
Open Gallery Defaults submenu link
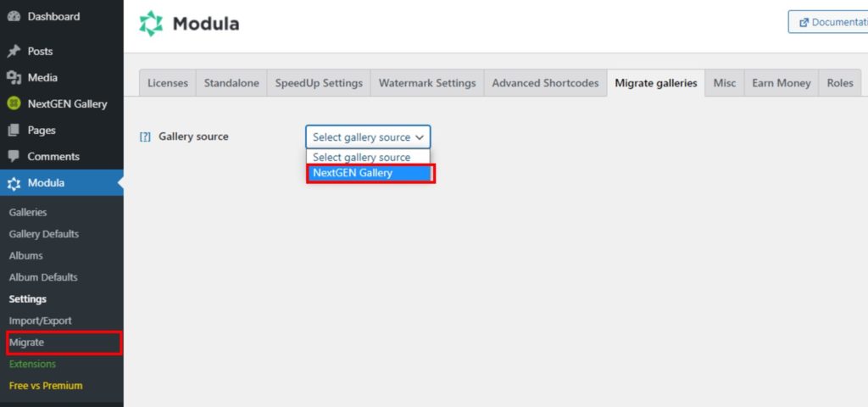point(44,234)
